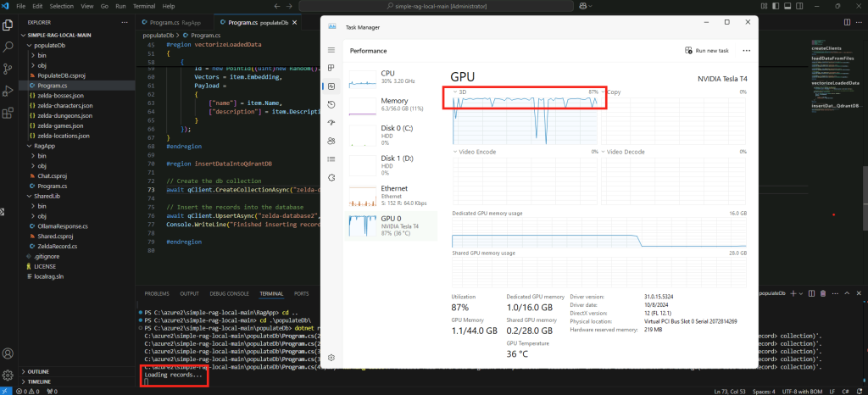The height and width of the screenshot is (395, 868).
Task: Open Task Manager Settings gear icon
Action: coord(331,358)
